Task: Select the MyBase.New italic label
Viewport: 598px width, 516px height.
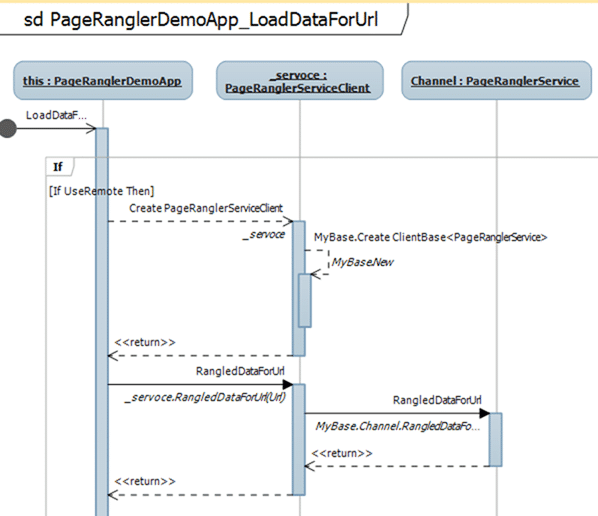Action: coord(362,262)
